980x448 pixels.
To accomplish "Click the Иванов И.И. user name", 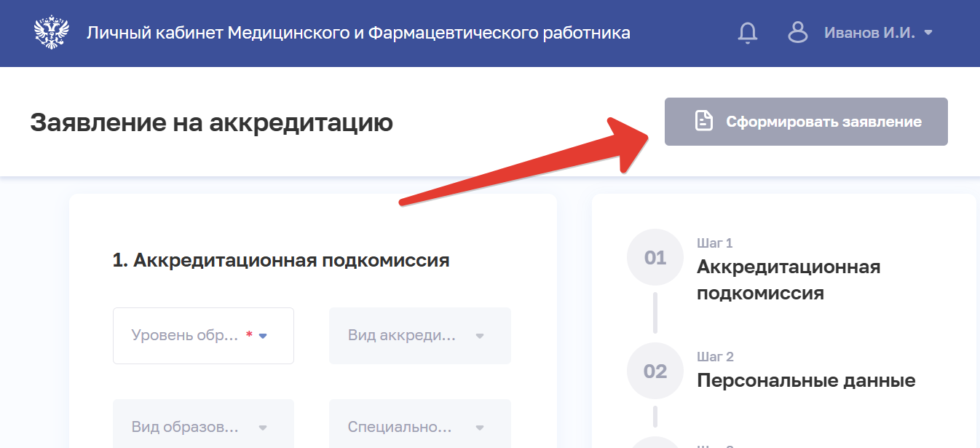I will pyautogui.click(x=869, y=33).
